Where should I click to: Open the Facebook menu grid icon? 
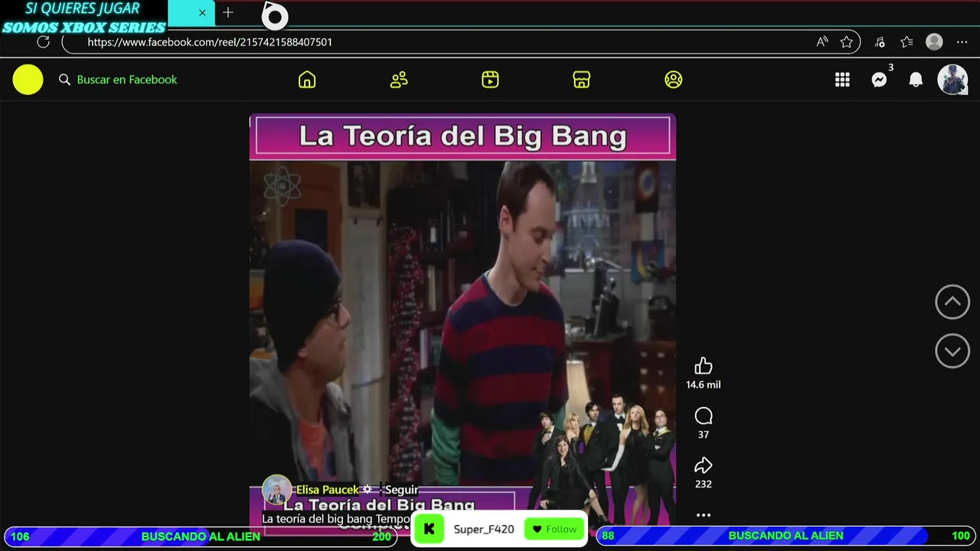(x=842, y=80)
